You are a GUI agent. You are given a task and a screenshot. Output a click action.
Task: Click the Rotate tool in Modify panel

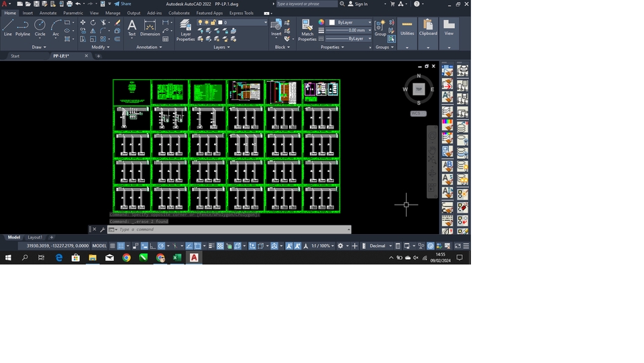click(x=93, y=23)
